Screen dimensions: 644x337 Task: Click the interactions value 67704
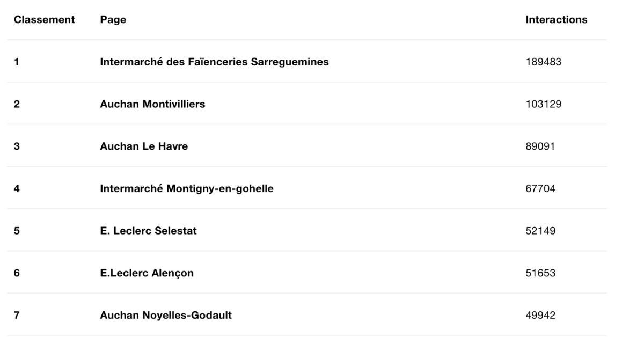(x=540, y=188)
